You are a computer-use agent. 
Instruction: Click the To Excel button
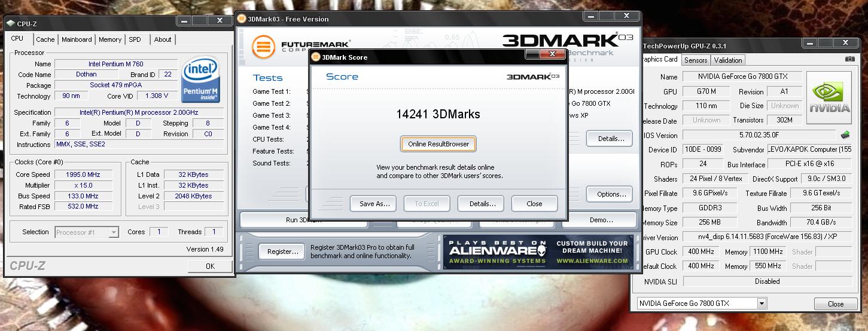pos(427,204)
